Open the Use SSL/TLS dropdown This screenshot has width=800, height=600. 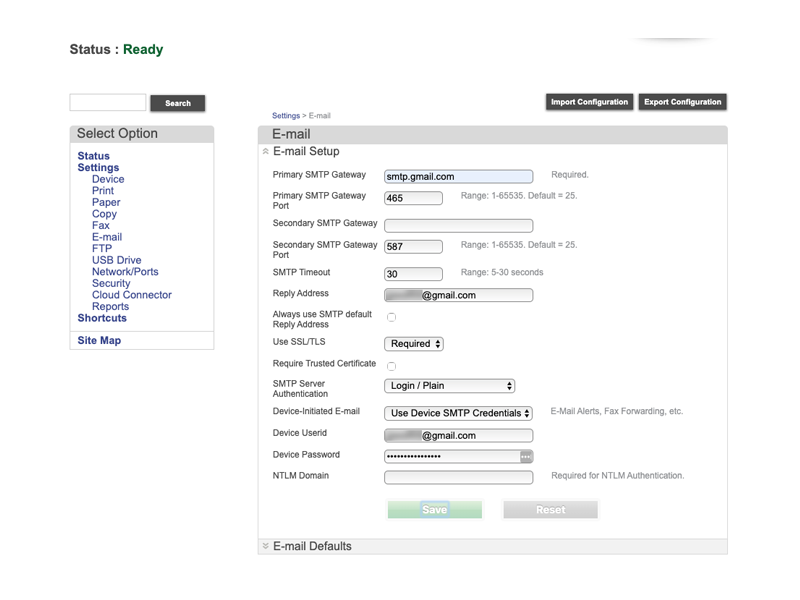tap(415, 344)
